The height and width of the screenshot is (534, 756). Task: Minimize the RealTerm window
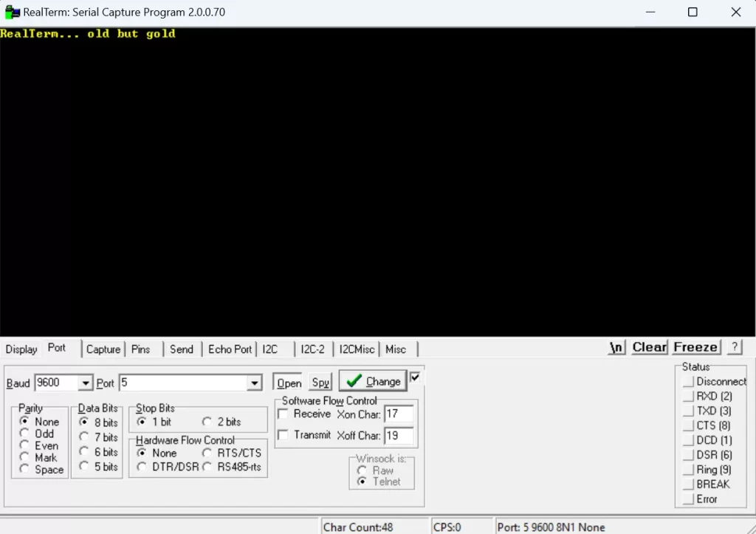(x=650, y=12)
